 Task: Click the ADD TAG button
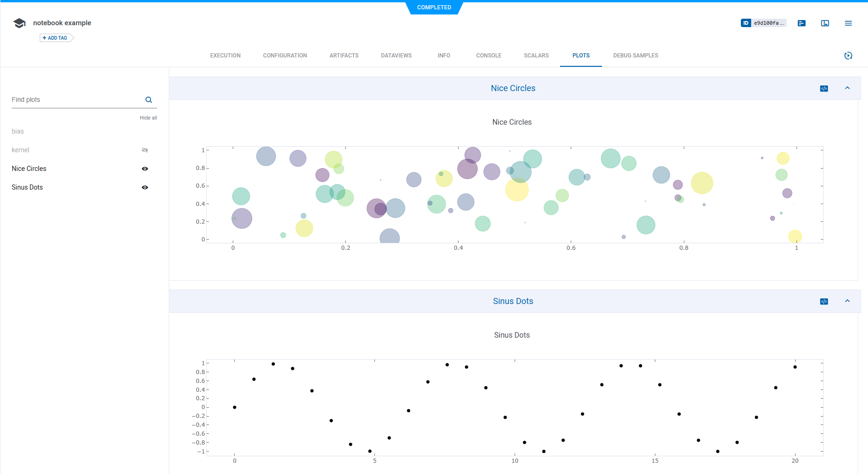pyautogui.click(x=55, y=38)
